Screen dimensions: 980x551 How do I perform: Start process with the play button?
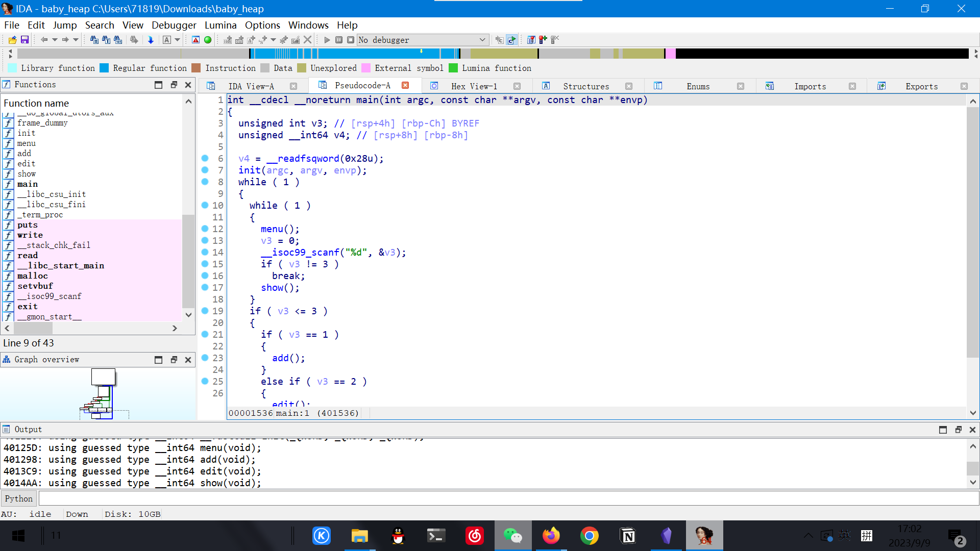(327, 40)
